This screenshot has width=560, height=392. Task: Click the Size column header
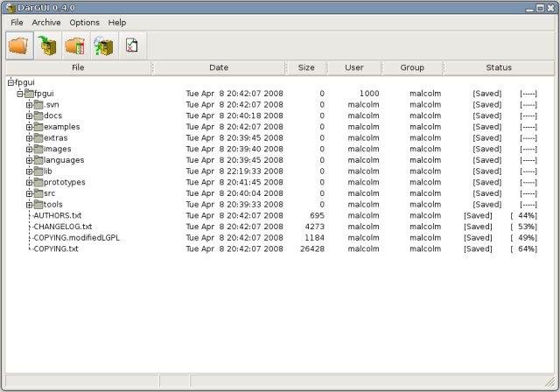[x=306, y=67]
